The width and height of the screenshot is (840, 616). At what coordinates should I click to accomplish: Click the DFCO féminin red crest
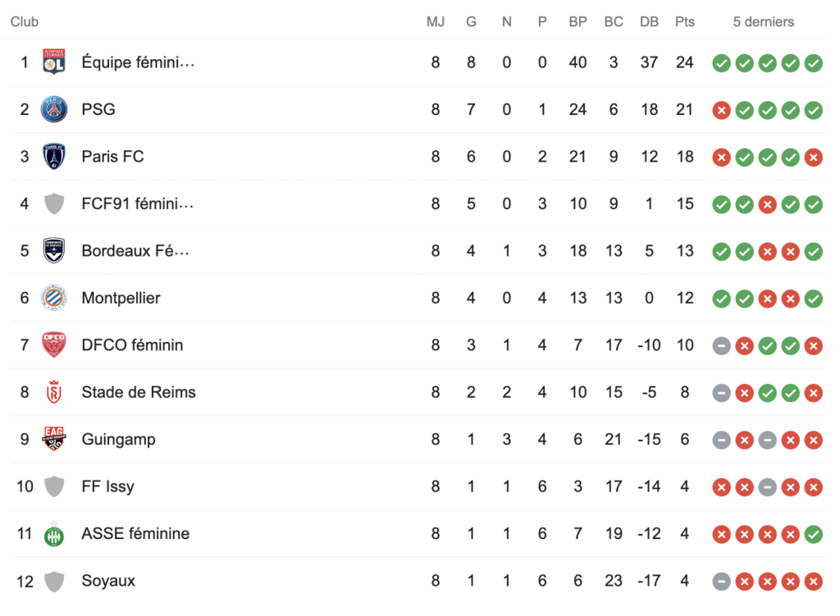point(54,345)
